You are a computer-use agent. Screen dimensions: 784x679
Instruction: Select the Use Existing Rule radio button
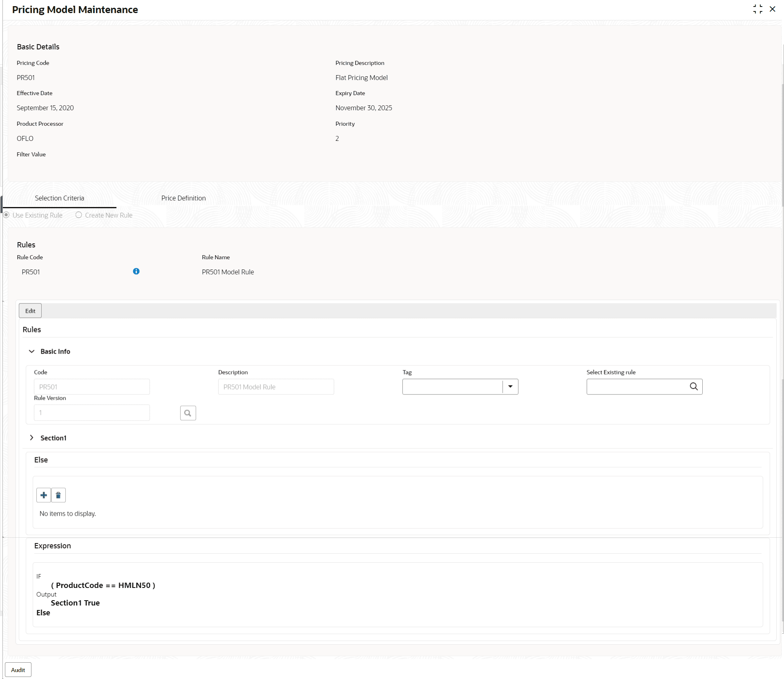coord(6,215)
